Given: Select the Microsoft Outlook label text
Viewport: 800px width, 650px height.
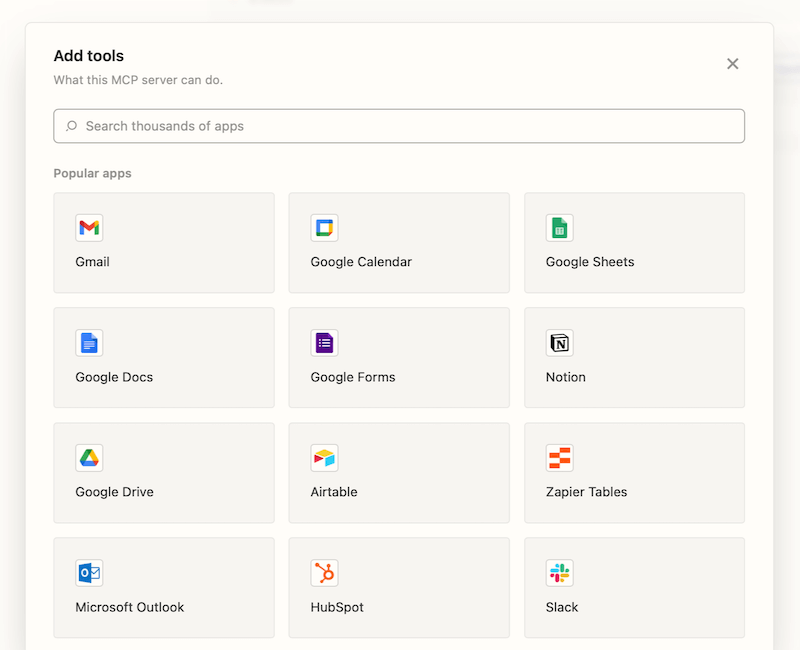Looking at the screenshot, I should tap(130, 607).
